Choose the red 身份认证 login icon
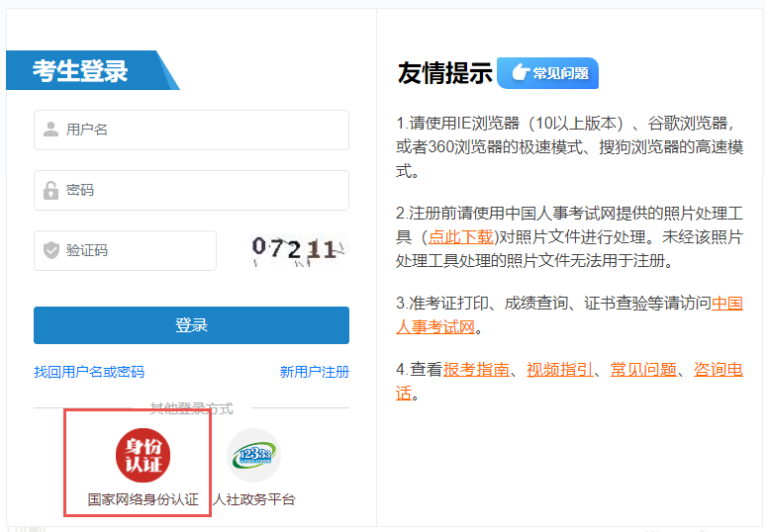The width and height of the screenshot is (766, 532). pyautogui.click(x=143, y=456)
